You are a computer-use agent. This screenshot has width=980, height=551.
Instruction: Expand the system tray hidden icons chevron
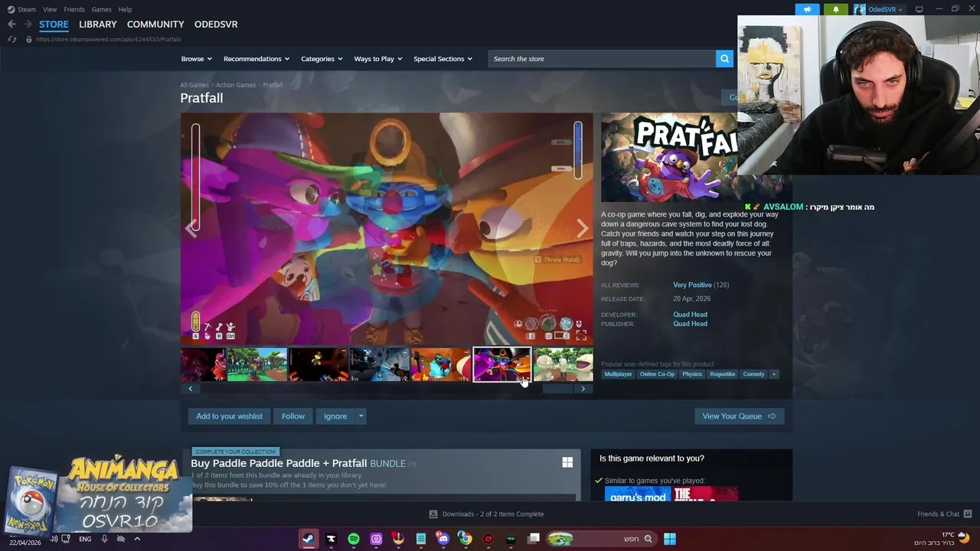point(137,539)
